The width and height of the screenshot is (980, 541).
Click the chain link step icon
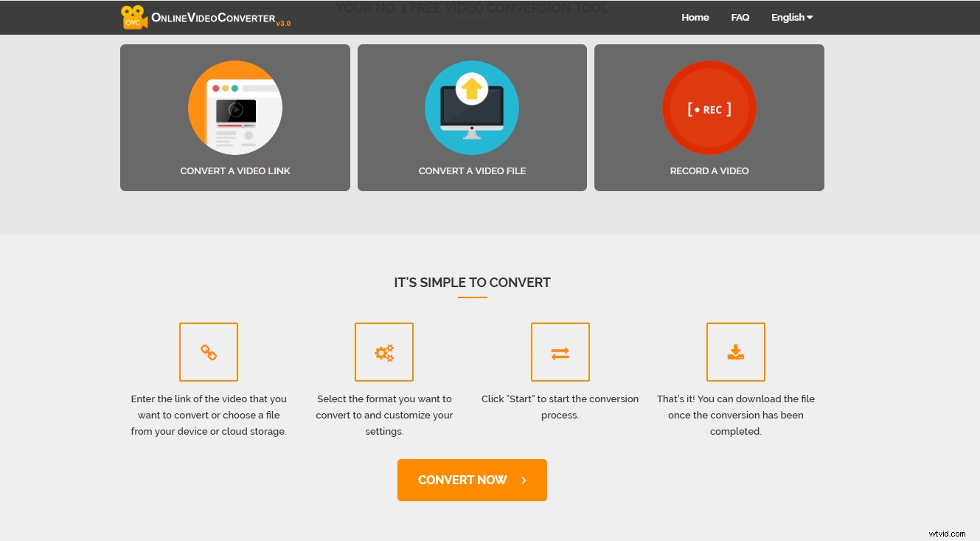[209, 352]
